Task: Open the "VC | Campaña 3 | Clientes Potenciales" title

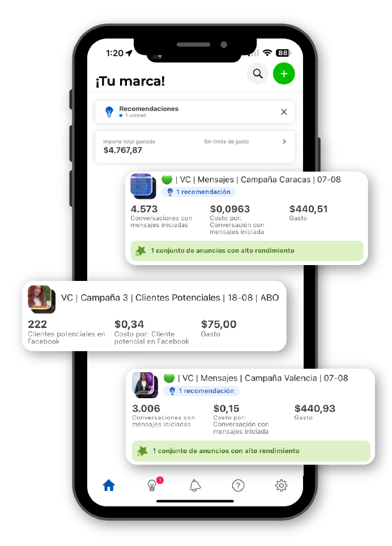Action: pyautogui.click(x=170, y=297)
